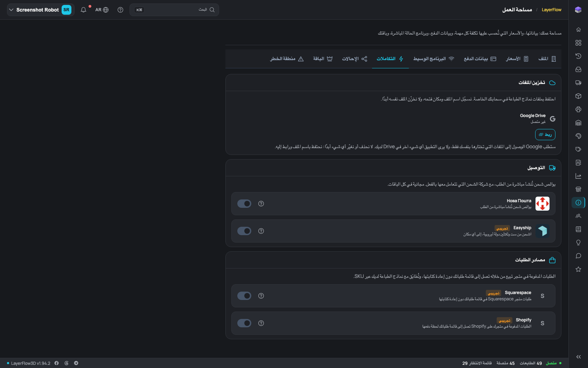Open the history clock icon in sidebar
This screenshot has height=368, width=588.
pos(578,56)
